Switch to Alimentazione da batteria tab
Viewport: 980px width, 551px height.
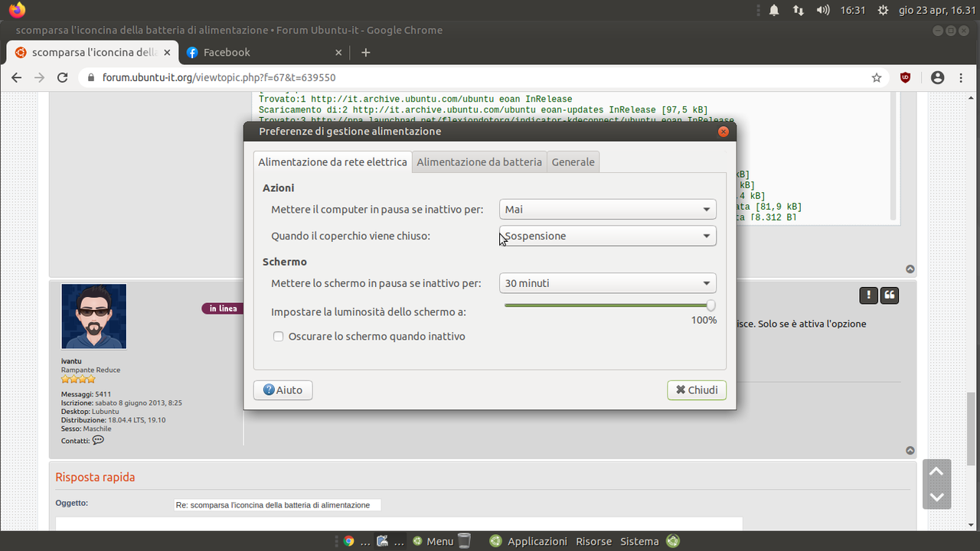479,162
